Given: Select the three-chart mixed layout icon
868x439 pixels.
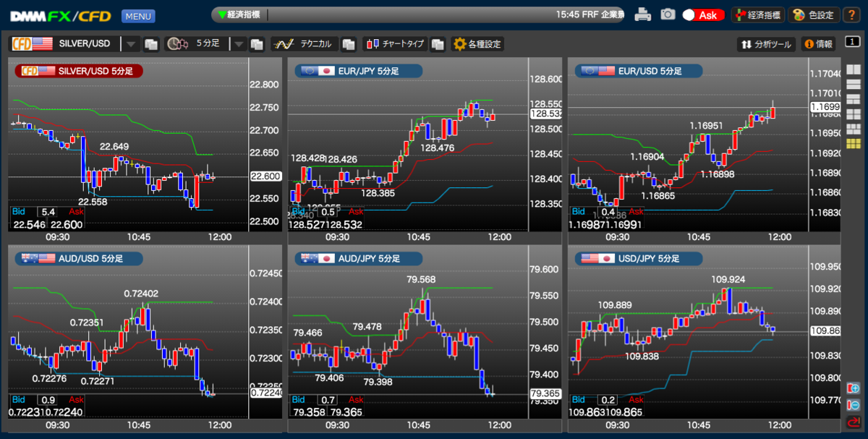Looking at the screenshot, I should tap(853, 100).
